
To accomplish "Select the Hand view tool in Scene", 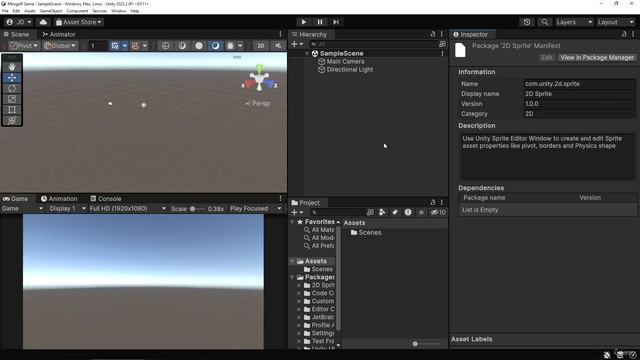I will (x=12, y=67).
